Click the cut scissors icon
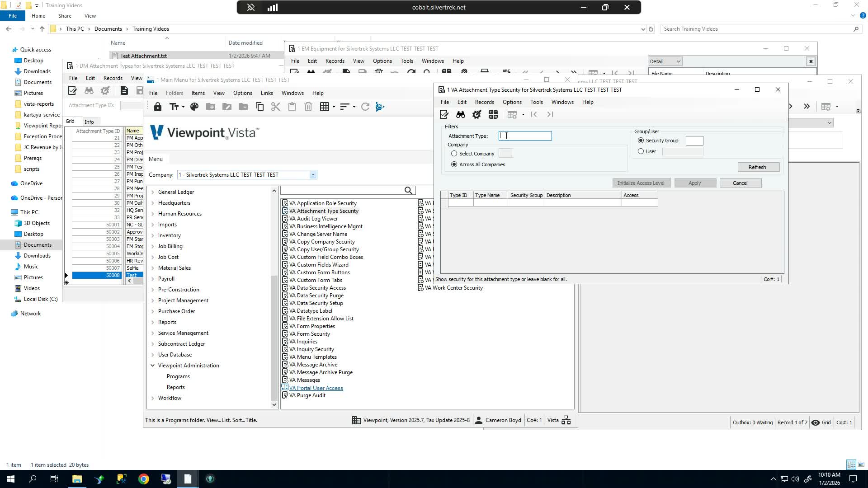 276,107
